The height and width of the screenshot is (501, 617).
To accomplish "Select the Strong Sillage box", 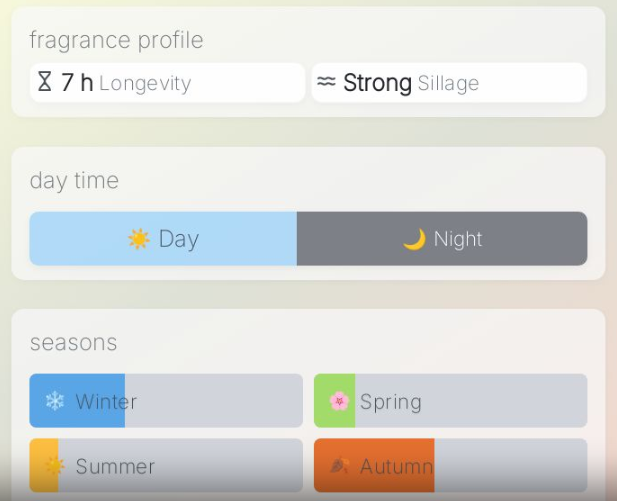I will pos(449,83).
